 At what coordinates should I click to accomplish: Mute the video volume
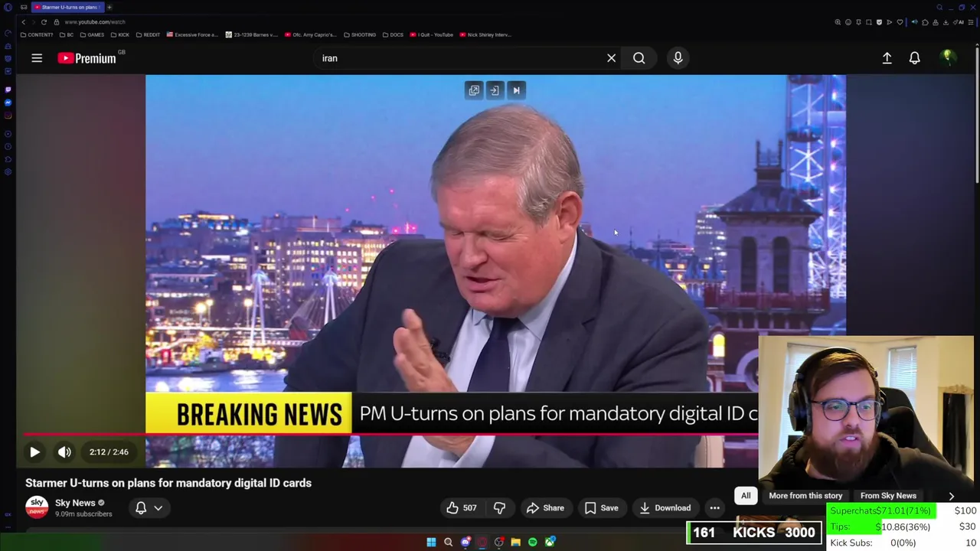[64, 452]
